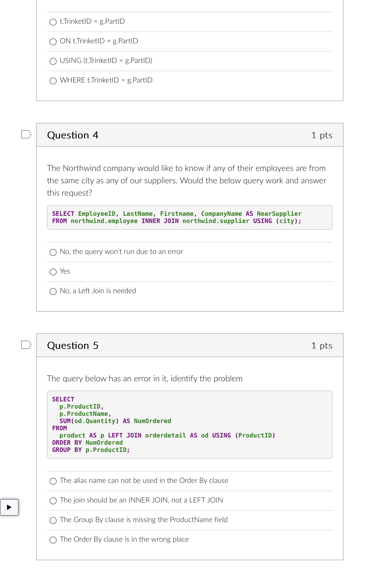
Task: Choose 'No, the query won't run due to an error'
Action: (53, 252)
